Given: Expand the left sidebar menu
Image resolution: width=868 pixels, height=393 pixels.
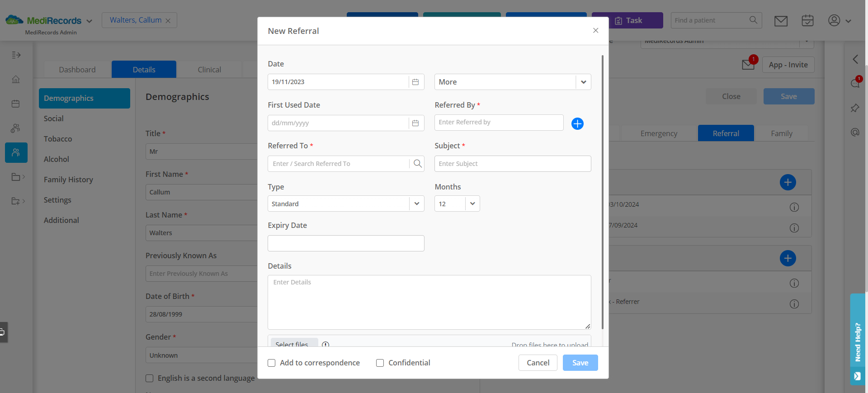Looking at the screenshot, I should click(x=16, y=55).
